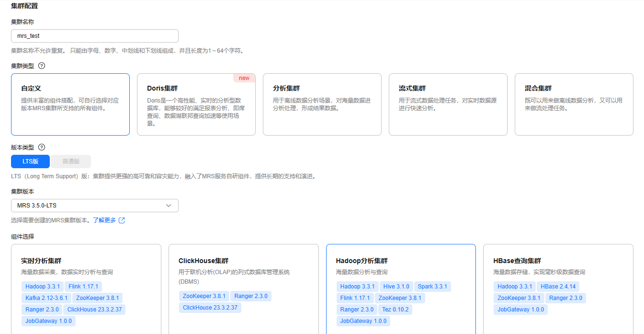644x334 pixels.
Task: Pick the 混合集群 cluster type card
Action: (574, 104)
